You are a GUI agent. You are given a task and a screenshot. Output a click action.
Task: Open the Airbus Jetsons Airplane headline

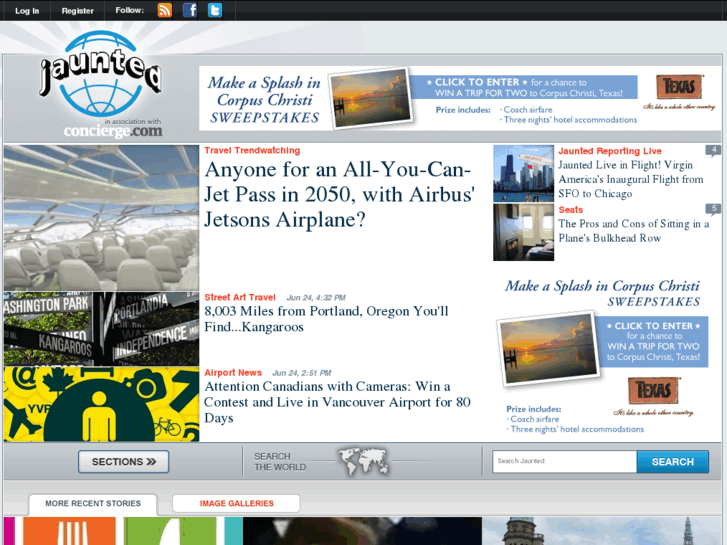[x=339, y=194]
